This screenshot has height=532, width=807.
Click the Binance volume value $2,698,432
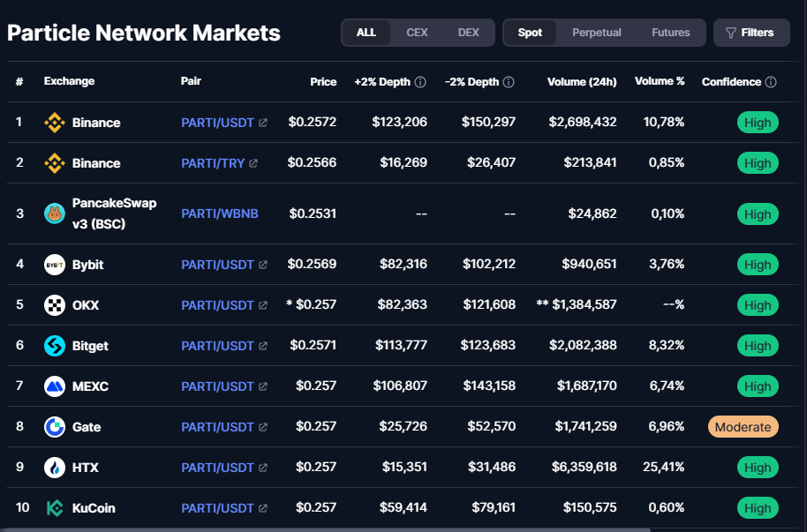(x=583, y=122)
